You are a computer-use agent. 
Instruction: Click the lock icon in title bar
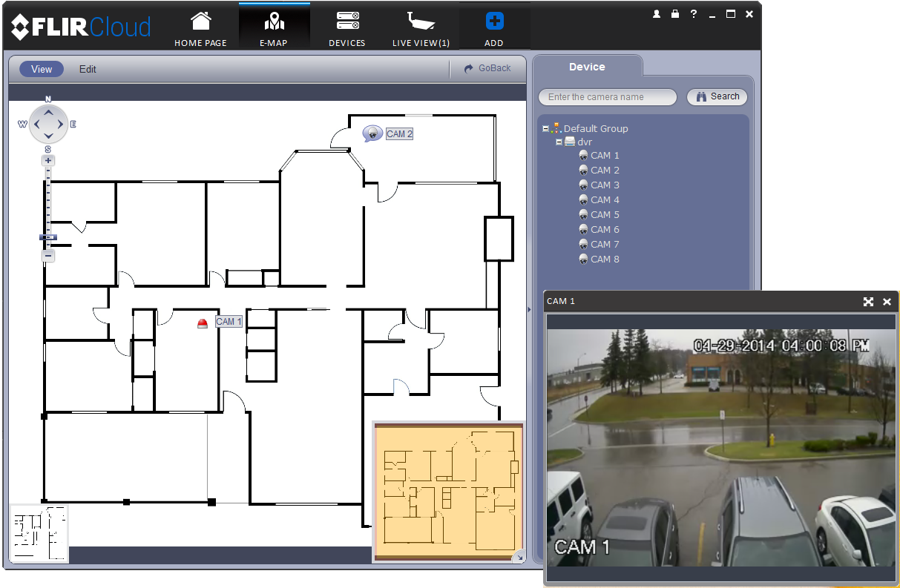click(x=675, y=14)
